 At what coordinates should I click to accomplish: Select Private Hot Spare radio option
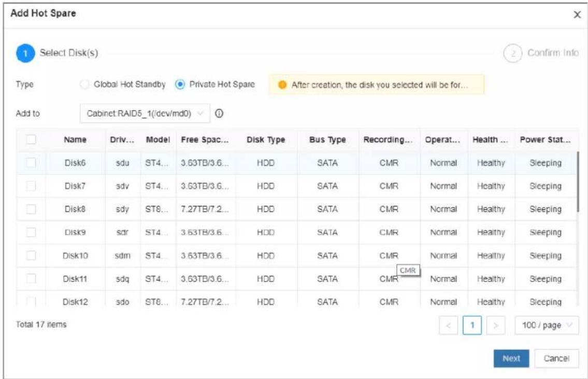point(180,85)
